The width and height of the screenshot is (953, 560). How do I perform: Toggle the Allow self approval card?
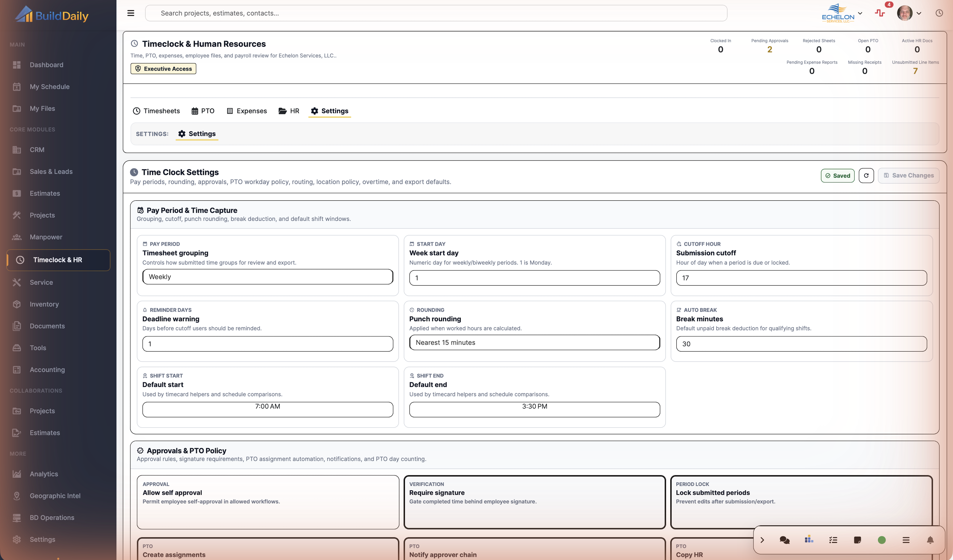point(268,503)
